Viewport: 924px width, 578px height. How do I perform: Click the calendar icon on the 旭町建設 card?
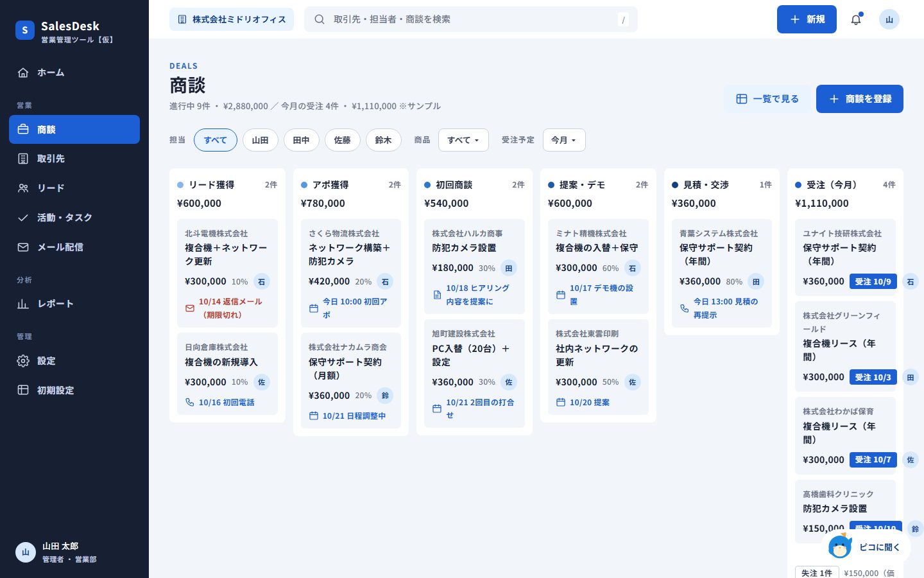click(x=437, y=408)
